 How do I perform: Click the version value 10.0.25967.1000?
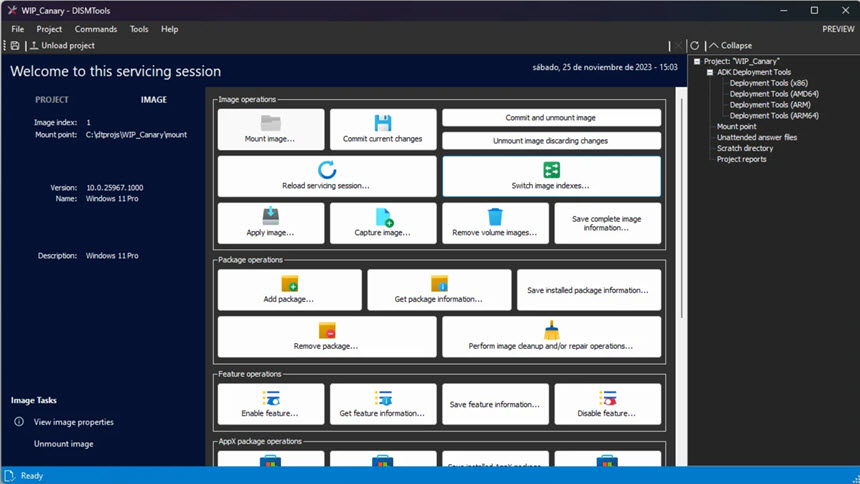point(115,188)
